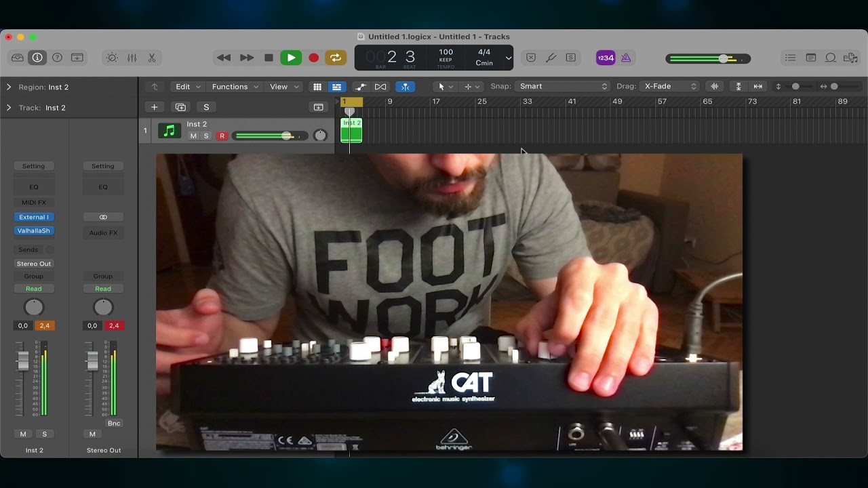This screenshot has width=868, height=488.
Task: Record-enable the Inst 2 track
Action: 222,136
